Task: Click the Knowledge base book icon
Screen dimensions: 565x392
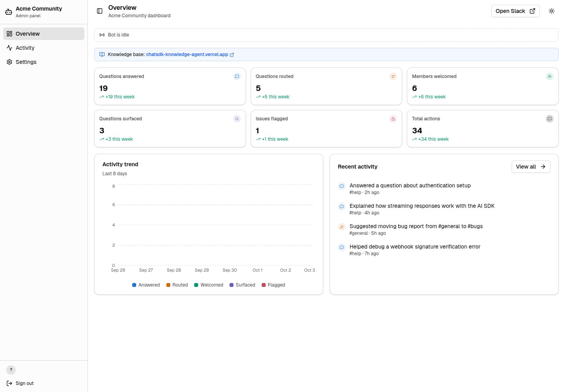Action: (102, 54)
